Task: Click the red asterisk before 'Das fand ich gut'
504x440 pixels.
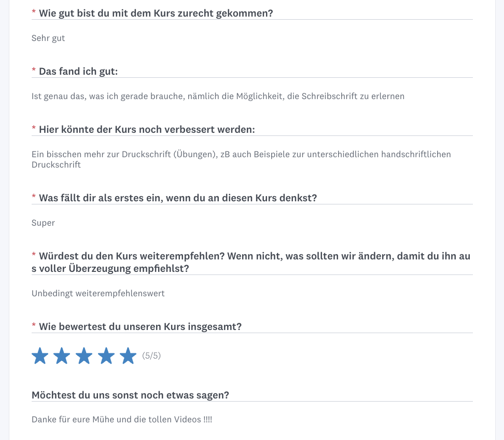Action: [x=34, y=71]
